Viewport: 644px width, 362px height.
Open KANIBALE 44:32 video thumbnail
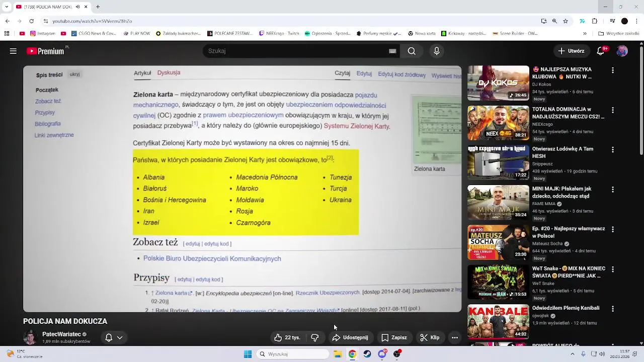coord(498,321)
